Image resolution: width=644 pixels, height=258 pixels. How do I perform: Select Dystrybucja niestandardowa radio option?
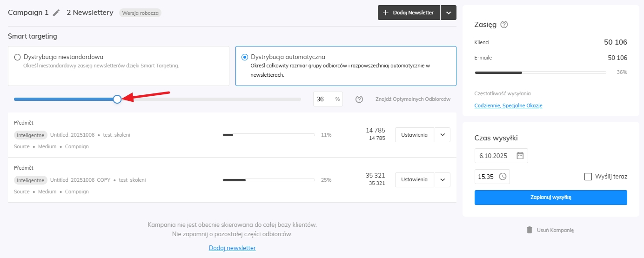point(18,57)
